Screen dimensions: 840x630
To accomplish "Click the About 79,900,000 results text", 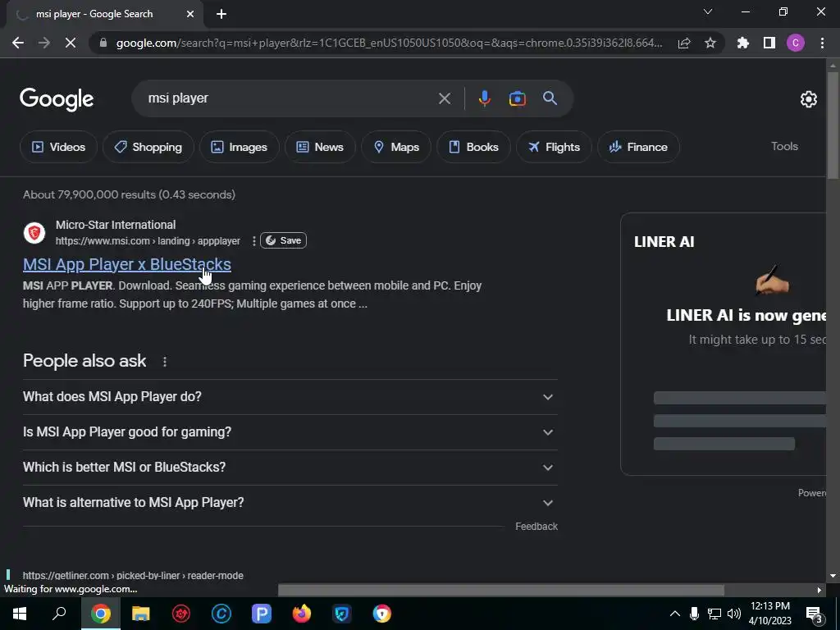I will [129, 194].
